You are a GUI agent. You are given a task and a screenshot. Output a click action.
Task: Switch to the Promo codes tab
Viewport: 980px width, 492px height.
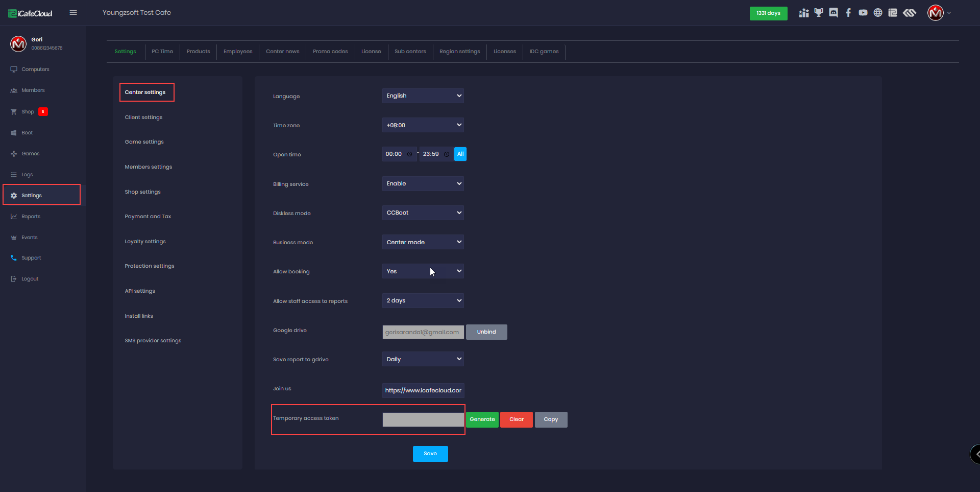[x=330, y=52]
